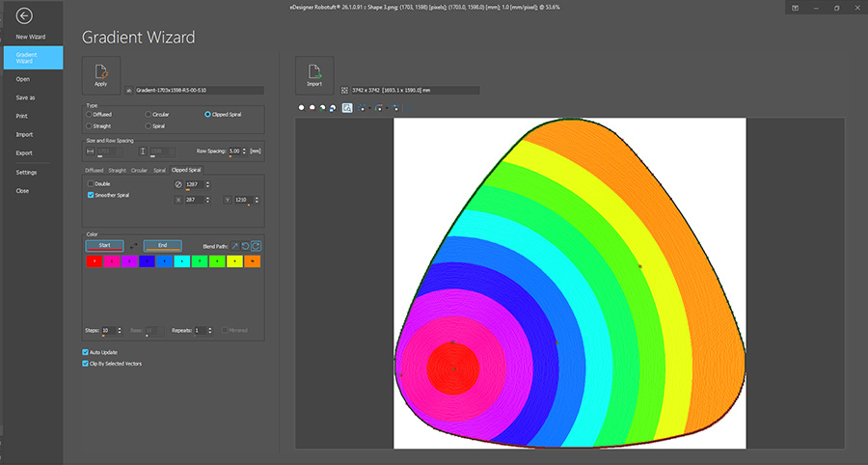Click the Y center position icon
The height and width of the screenshot is (465, 868).
pos(227,200)
